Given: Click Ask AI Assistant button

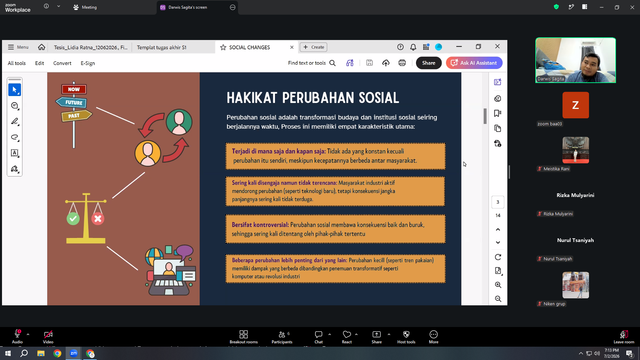Looking at the screenshot, I should (474, 63).
